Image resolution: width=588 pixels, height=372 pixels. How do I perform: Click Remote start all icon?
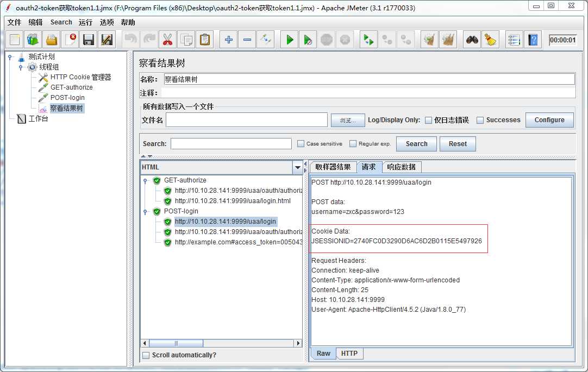click(368, 39)
